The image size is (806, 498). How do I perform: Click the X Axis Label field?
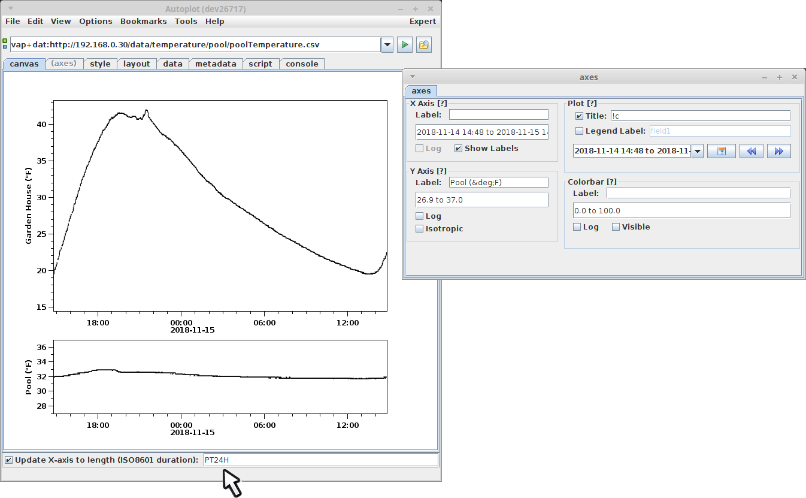coord(499,115)
